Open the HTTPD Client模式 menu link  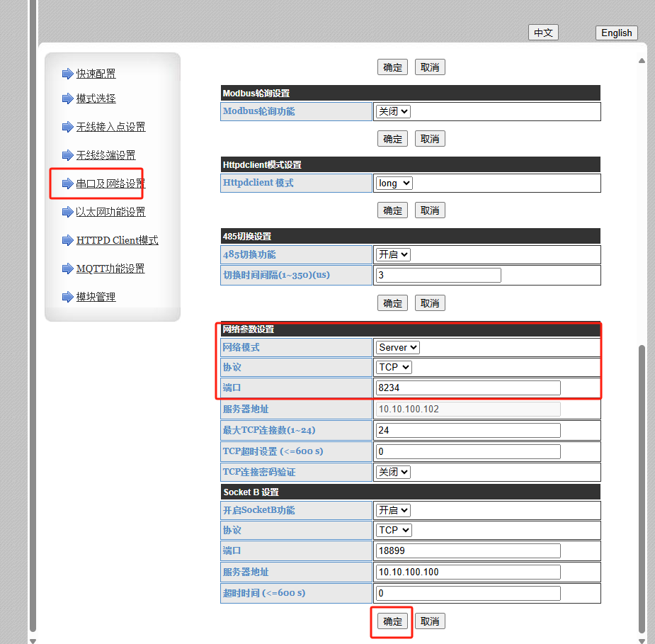(117, 240)
